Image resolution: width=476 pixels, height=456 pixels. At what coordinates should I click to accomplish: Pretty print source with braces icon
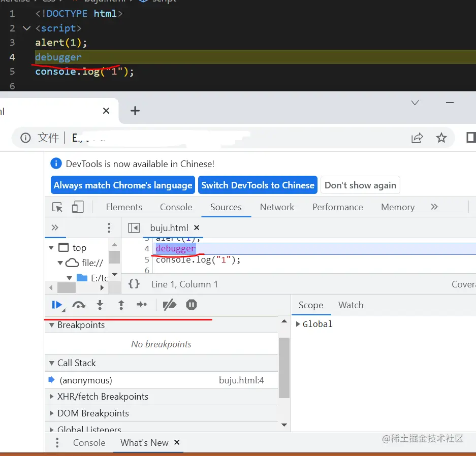pyautogui.click(x=134, y=284)
